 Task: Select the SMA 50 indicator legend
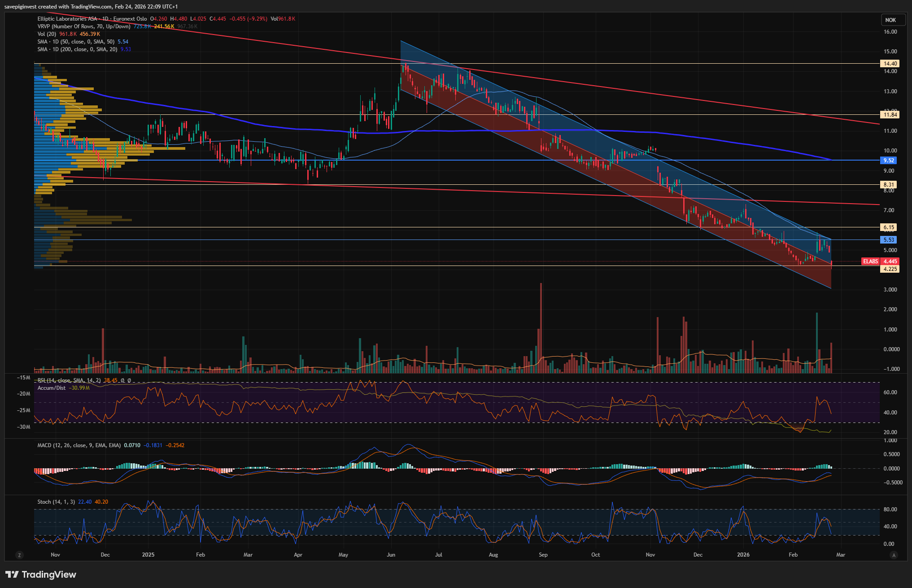(x=76, y=42)
